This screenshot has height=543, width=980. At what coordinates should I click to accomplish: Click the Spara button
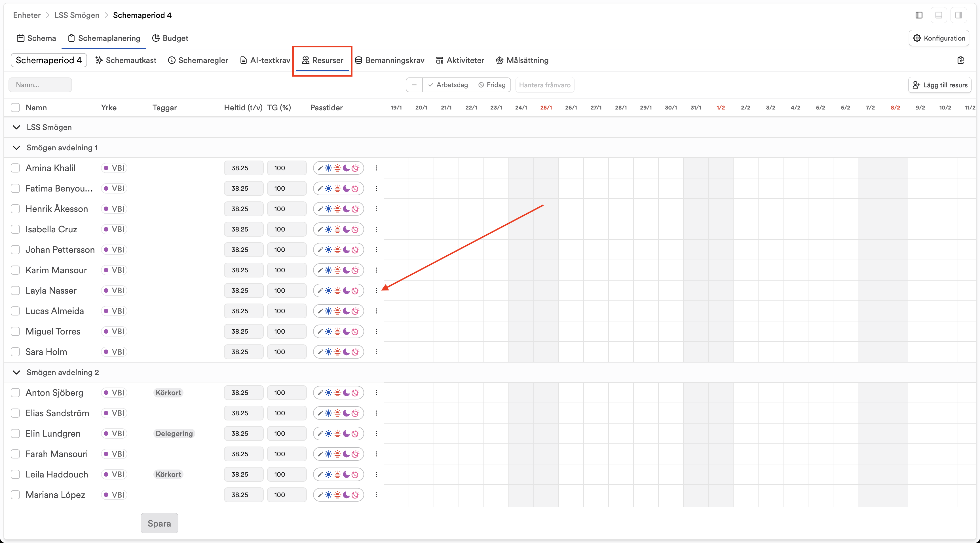(159, 523)
